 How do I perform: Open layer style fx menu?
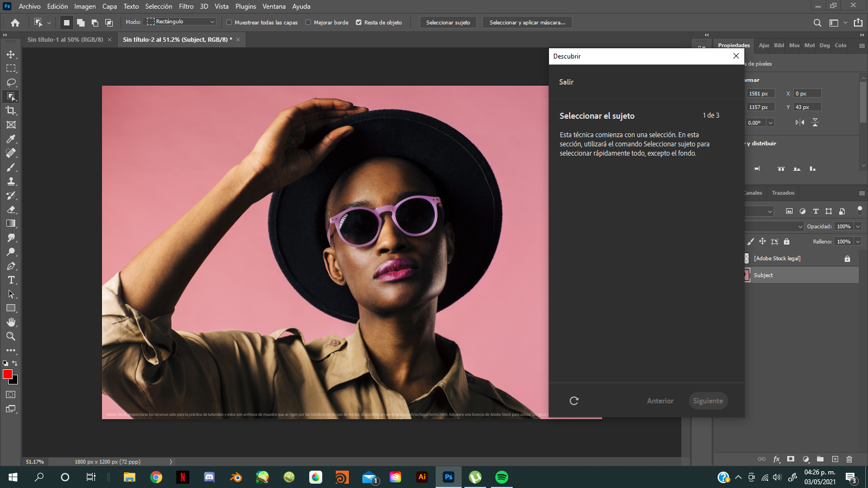point(776,459)
